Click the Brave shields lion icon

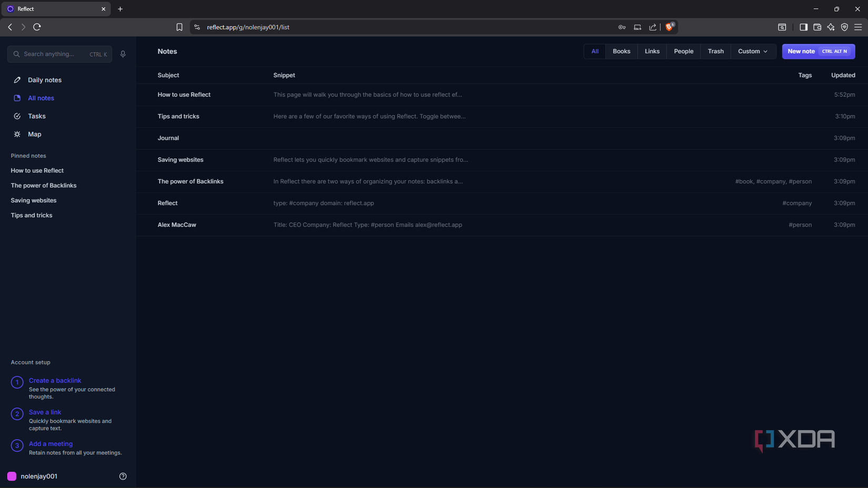[x=670, y=27]
